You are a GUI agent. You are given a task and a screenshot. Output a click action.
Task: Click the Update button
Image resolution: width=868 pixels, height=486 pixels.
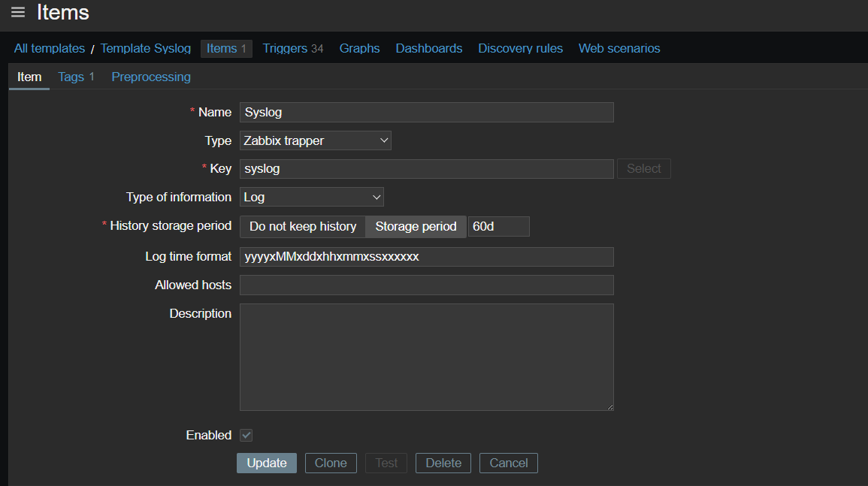pos(267,463)
